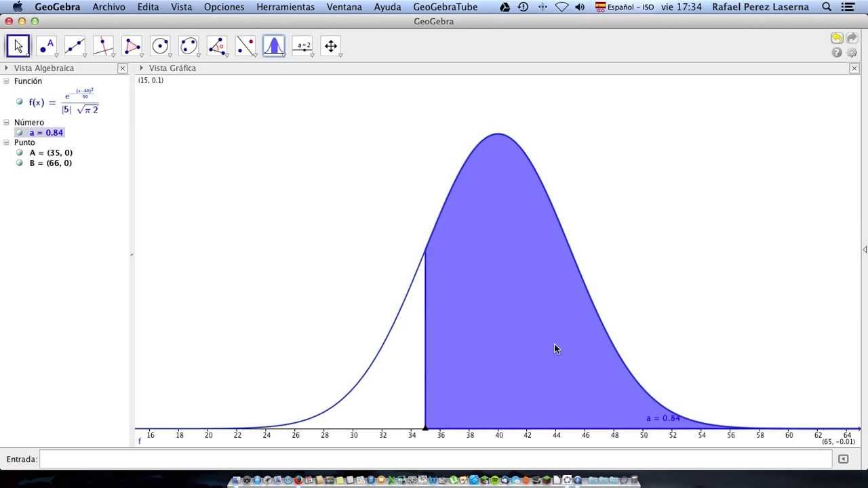Toggle visibility of function f(x)

tap(20, 102)
